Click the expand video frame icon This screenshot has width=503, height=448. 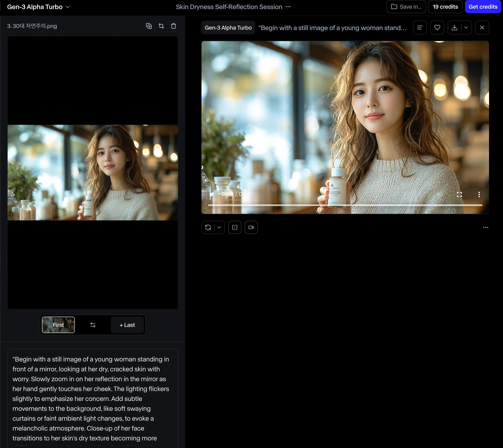pos(235,227)
